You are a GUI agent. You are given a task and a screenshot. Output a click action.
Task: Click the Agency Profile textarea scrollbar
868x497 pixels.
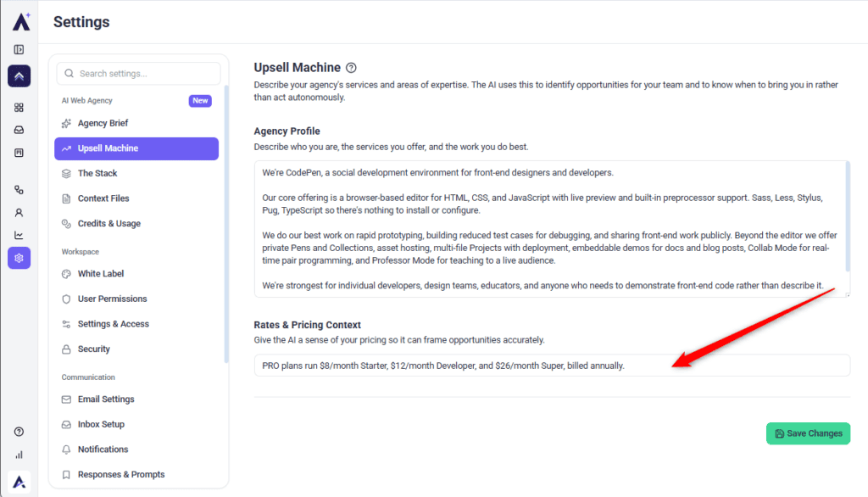847,216
